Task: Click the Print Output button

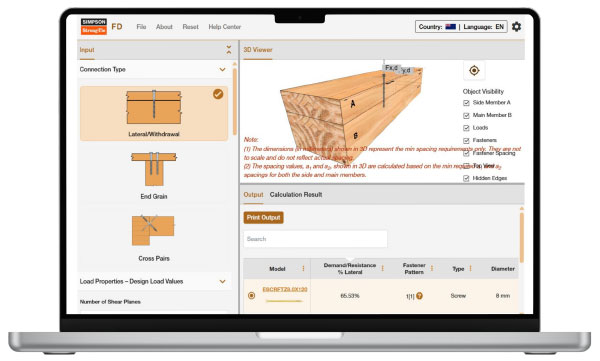Action: click(263, 217)
